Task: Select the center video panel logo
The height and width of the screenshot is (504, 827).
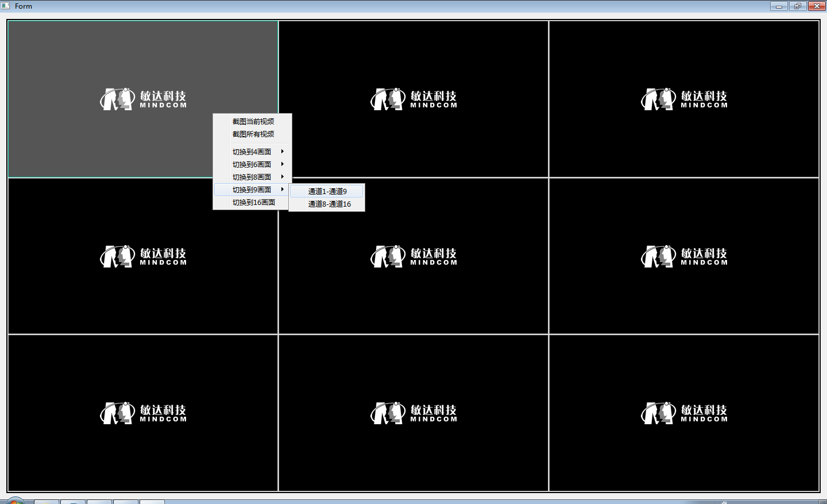Action: pyautogui.click(x=413, y=256)
